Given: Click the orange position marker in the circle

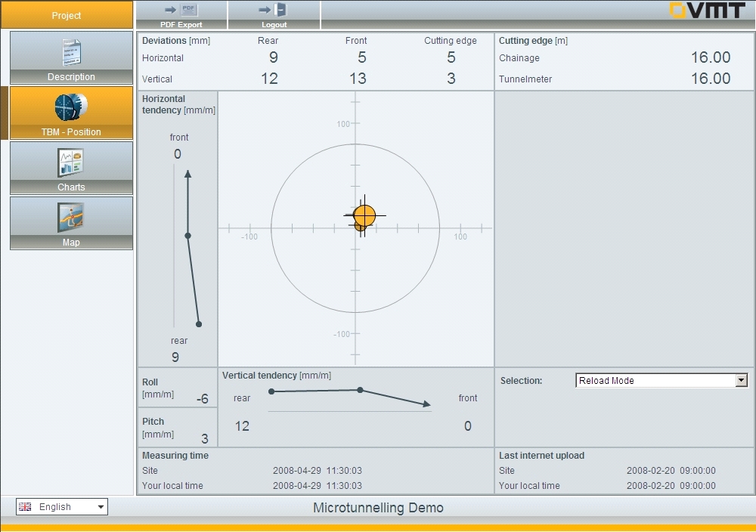Looking at the screenshot, I should point(364,215).
